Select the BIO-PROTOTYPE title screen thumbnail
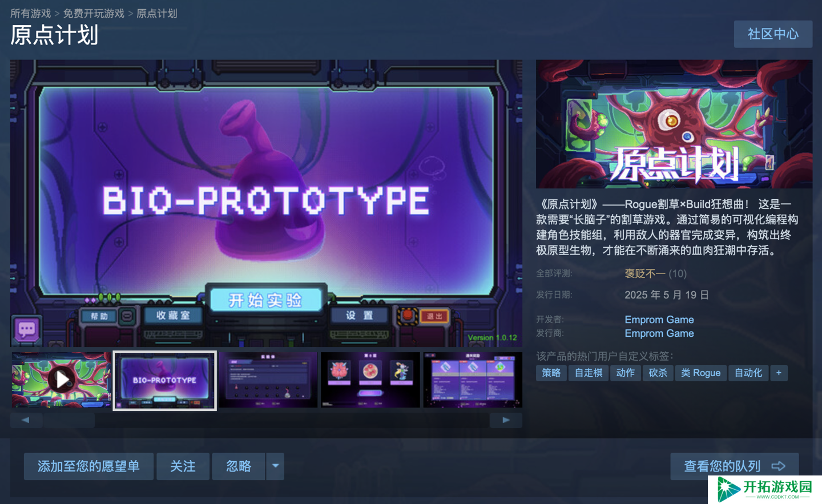822x504 pixels. click(165, 380)
